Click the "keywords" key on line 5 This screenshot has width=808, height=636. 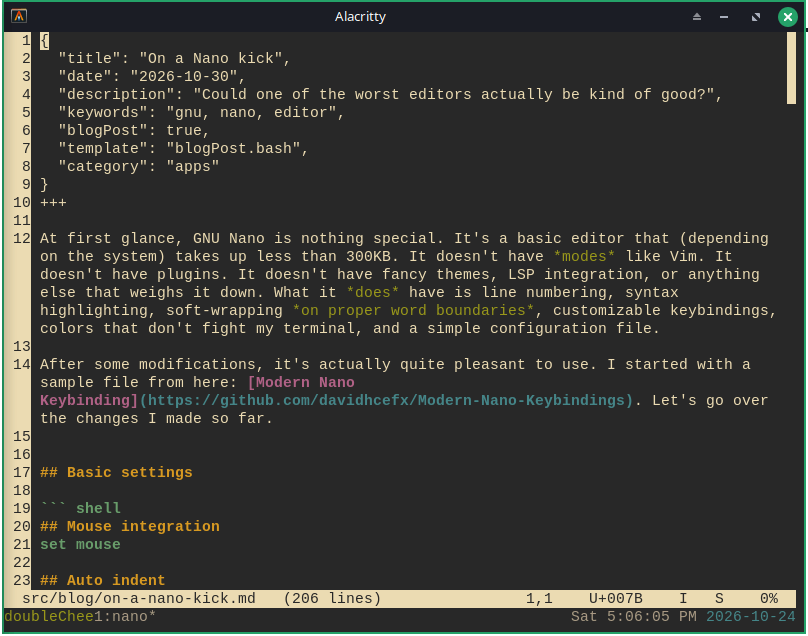103,113
